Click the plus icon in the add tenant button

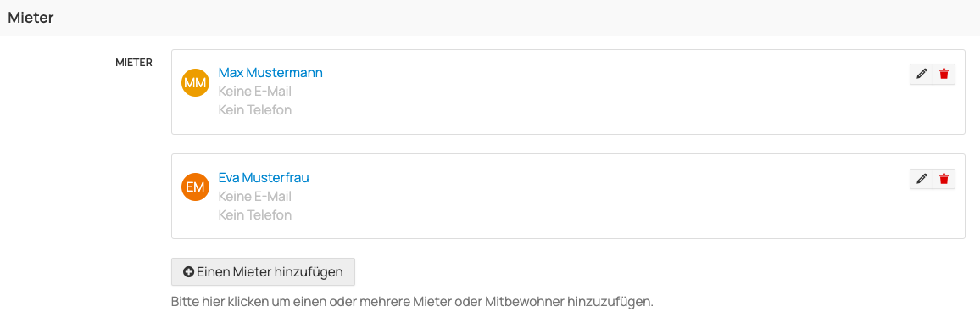click(188, 272)
